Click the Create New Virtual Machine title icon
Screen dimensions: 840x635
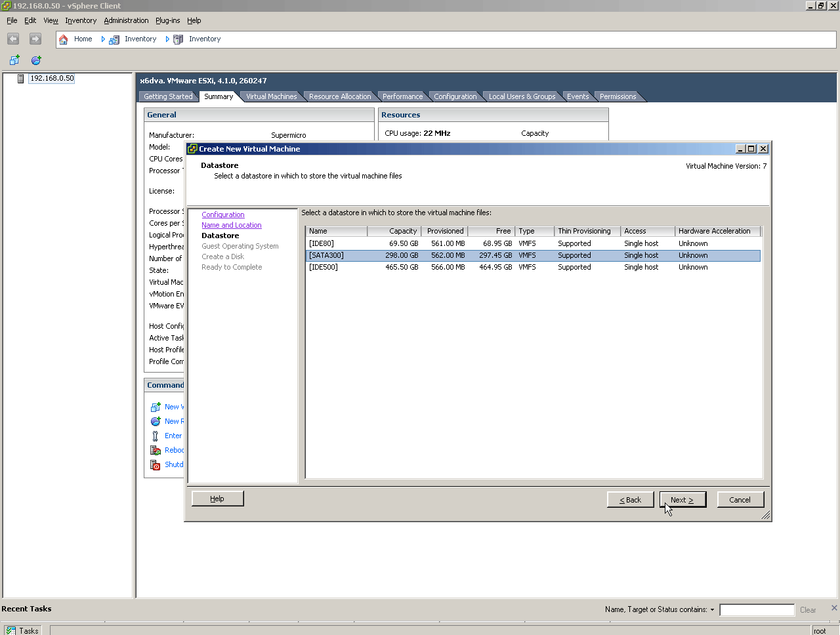click(x=192, y=149)
